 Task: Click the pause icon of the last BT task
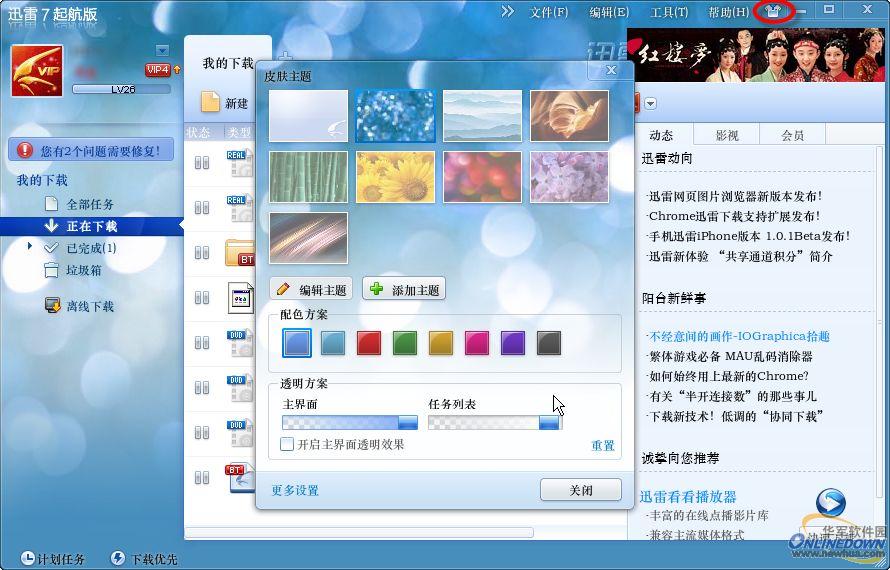click(202, 477)
